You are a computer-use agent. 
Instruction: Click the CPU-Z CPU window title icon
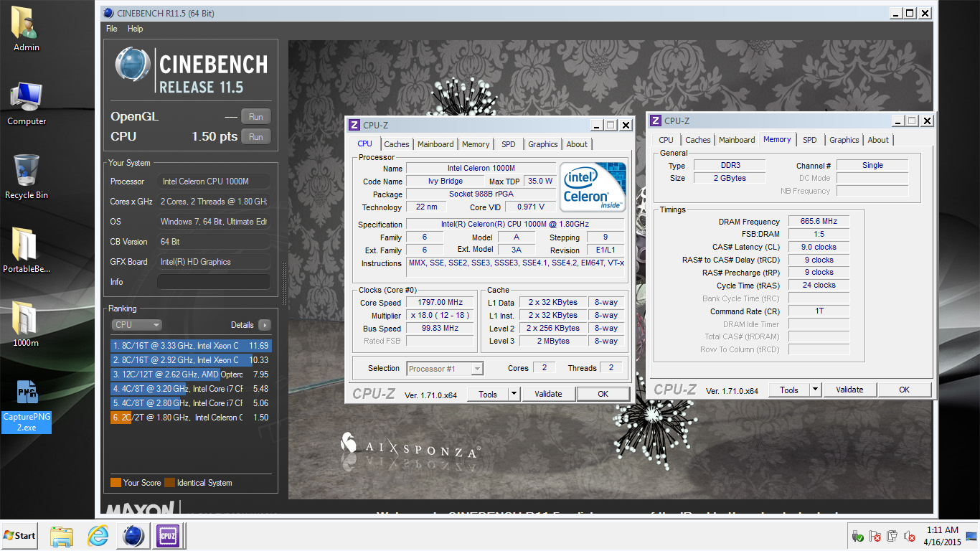354,125
